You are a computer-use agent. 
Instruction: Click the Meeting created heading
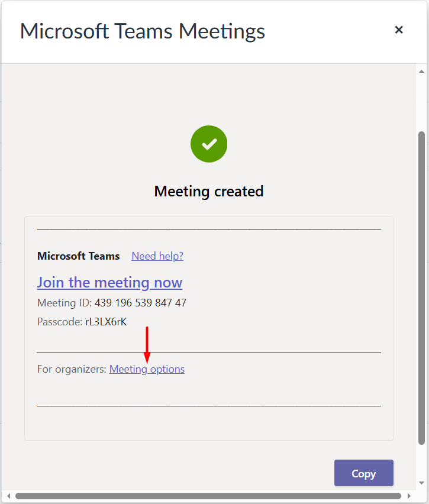click(209, 192)
